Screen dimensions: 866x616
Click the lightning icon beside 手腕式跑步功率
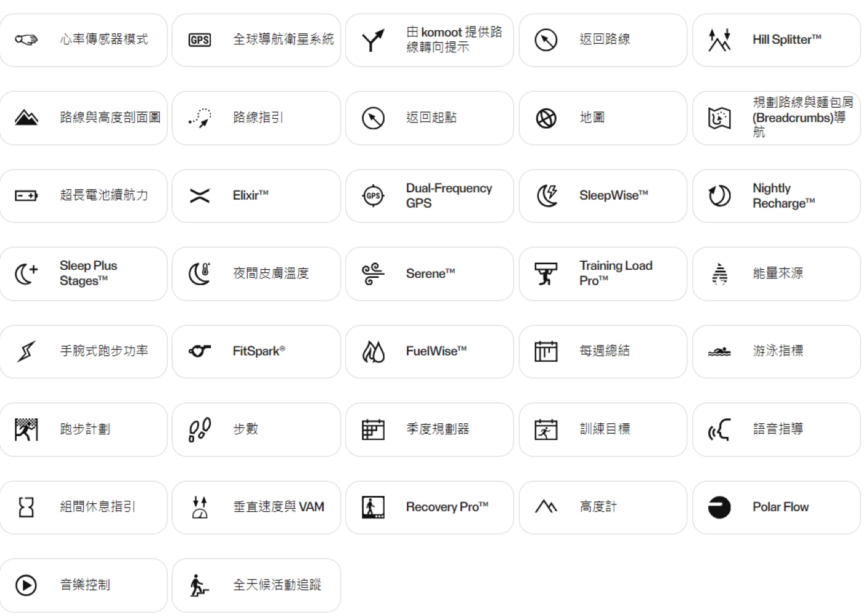pyautogui.click(x=26, y=352)
